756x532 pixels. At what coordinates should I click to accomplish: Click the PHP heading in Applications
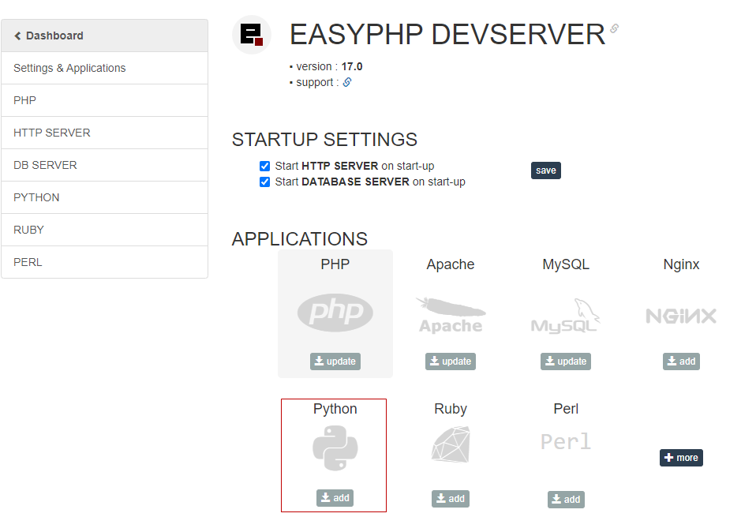335,264
